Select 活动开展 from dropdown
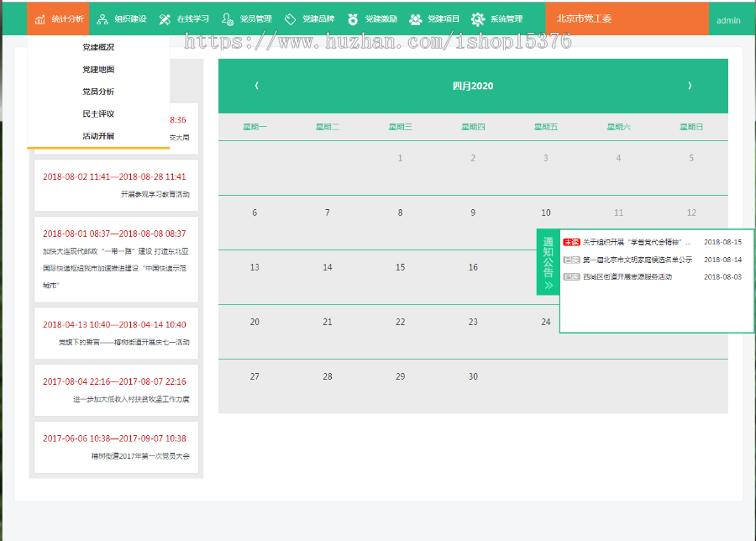The height and width of the screenshot is (541, 756). (x=98, y=136)
